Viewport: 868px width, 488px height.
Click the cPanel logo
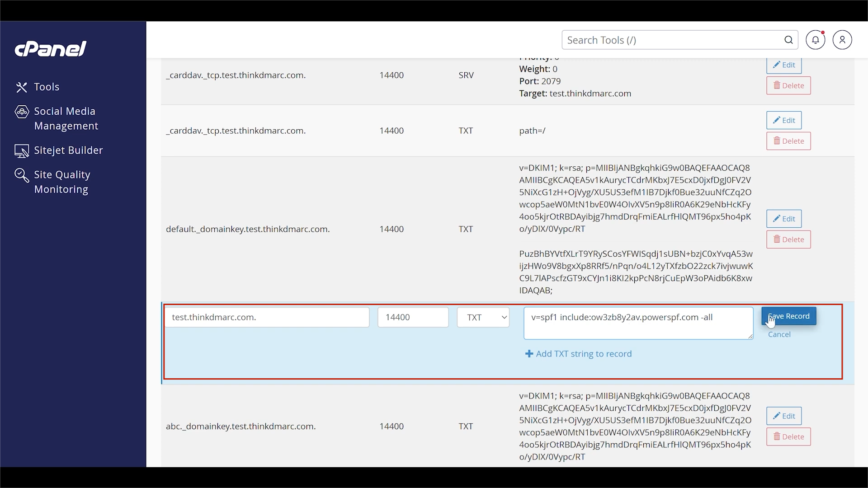(51, 48)
